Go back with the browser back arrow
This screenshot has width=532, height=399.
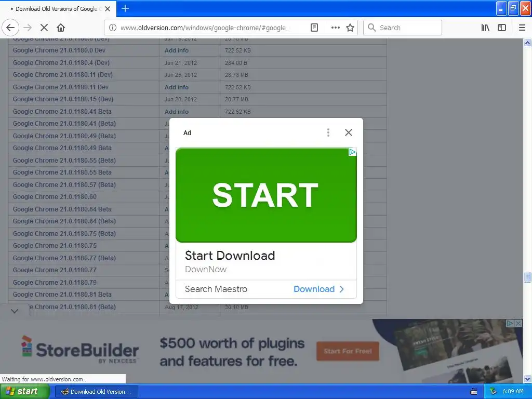[10, 28]
